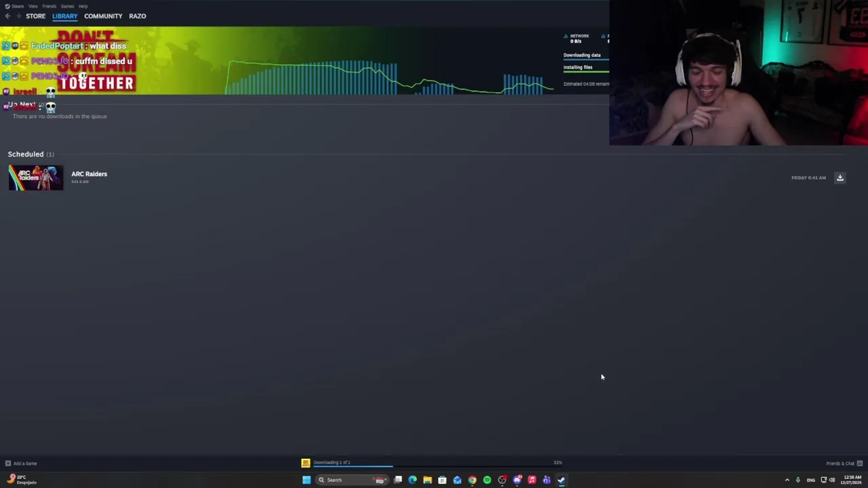
Task: Open Microsoft Store from the taskbar
Action: [x=442, y=480]
